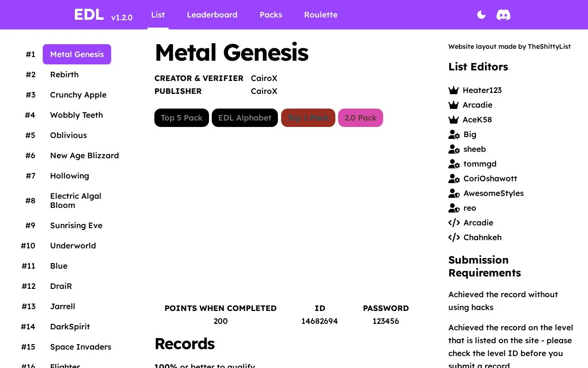This screenshot has width=588, height=368.
Task: Click the crown icon next to AceK58
Action: 454,120
